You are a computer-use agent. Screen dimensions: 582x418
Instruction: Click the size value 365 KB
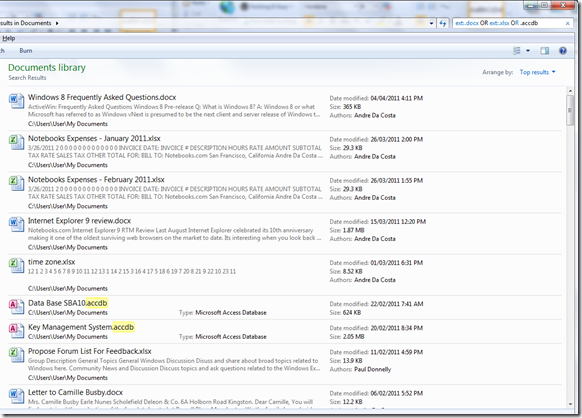tap(352, 107)
